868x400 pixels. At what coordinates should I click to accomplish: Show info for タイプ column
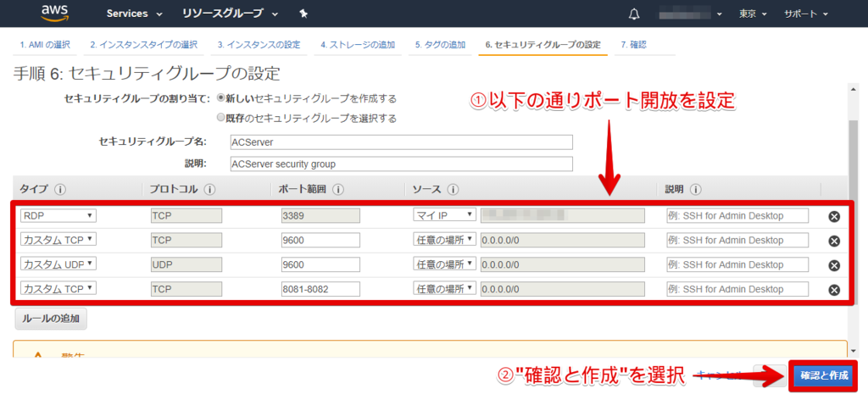tap(60, 190)
